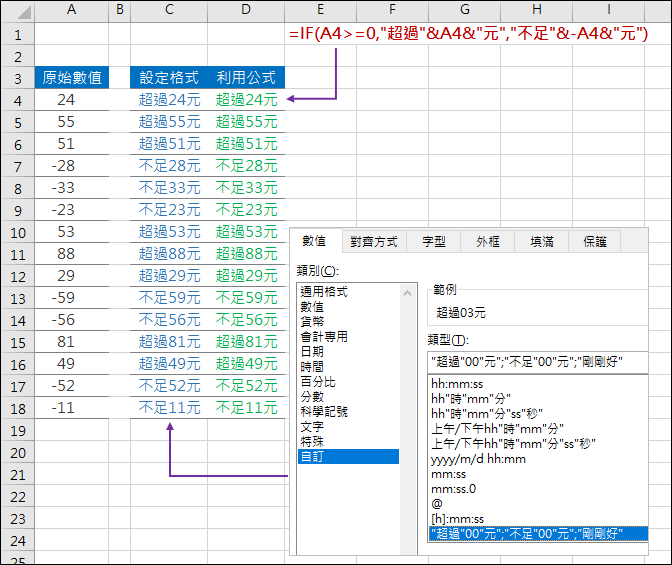The height and width of the screenshot is (565, 672).
Task: Select cell A11 with value 88
Action: (x=72, y=254)
